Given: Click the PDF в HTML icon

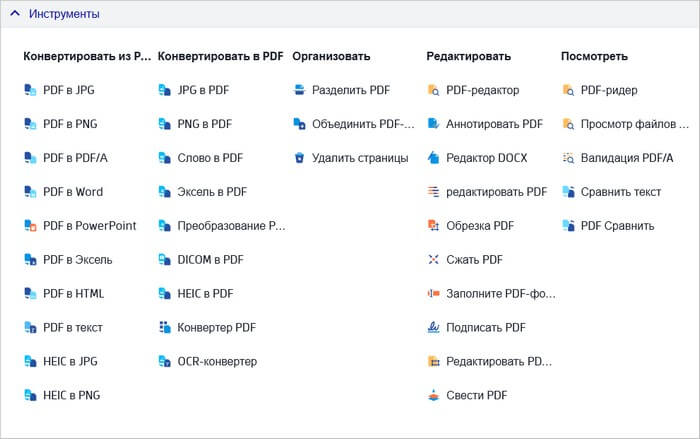Looking at the screenshot, I should click(30, 294).
